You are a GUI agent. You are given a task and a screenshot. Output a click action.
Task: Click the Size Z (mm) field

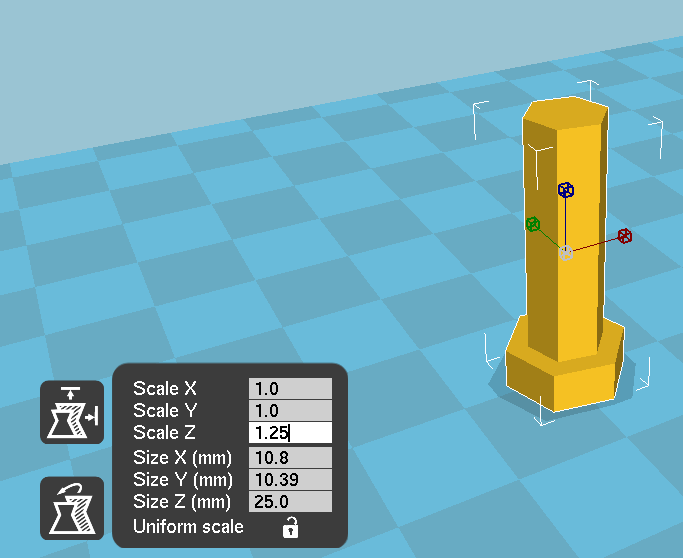(x=290, y=501)
